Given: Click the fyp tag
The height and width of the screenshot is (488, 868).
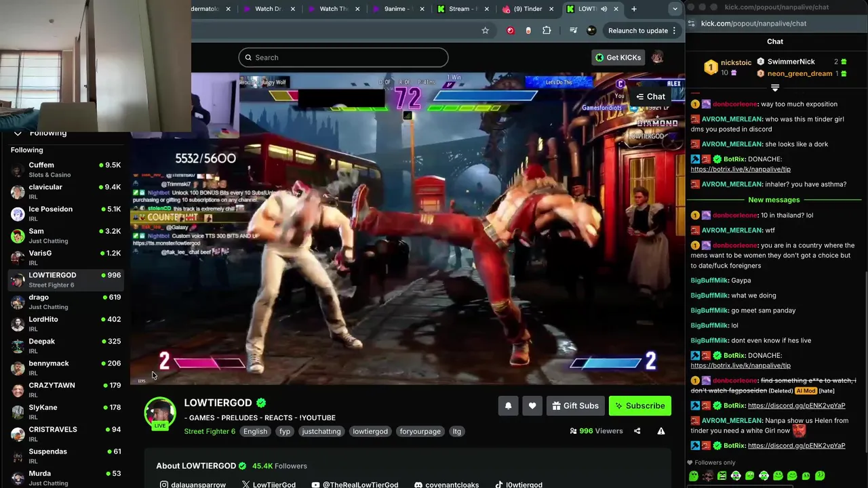Looking at the screenshot, I should [x=285, y=431].
